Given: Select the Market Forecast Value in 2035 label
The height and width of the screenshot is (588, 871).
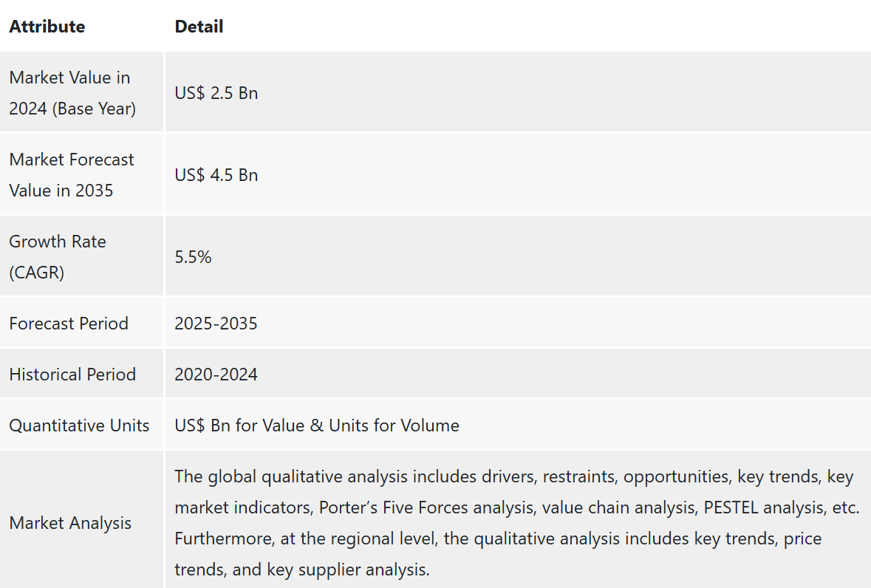Looking at the screenshot, I should 72,175.
